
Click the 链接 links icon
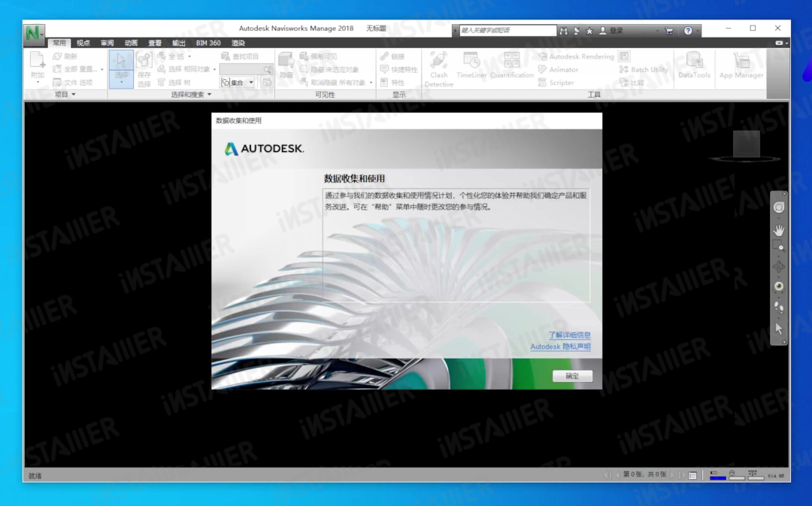384,56
